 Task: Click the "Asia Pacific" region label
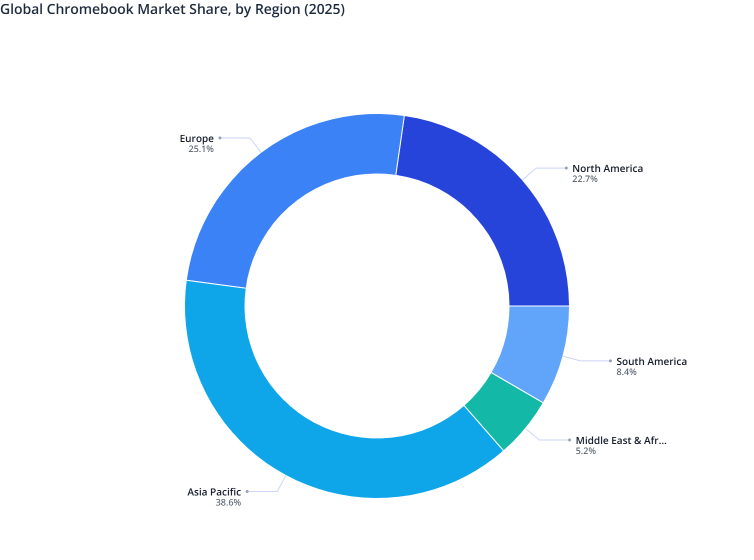(214, 492)
